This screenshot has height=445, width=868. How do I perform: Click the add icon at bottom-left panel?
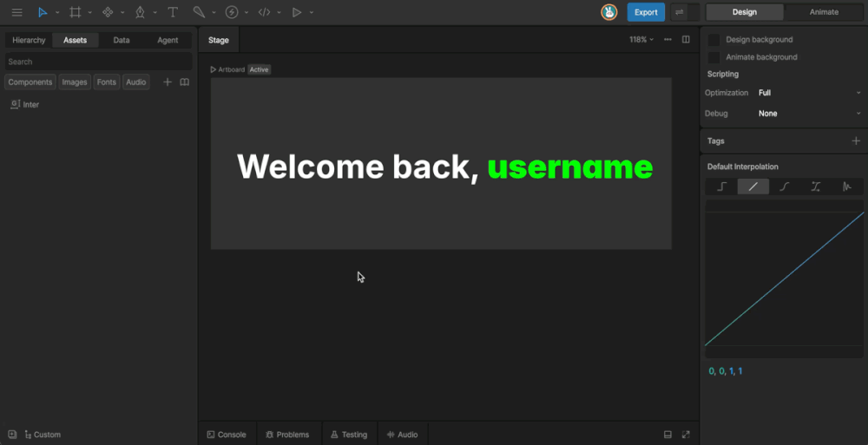click(12, 435)
